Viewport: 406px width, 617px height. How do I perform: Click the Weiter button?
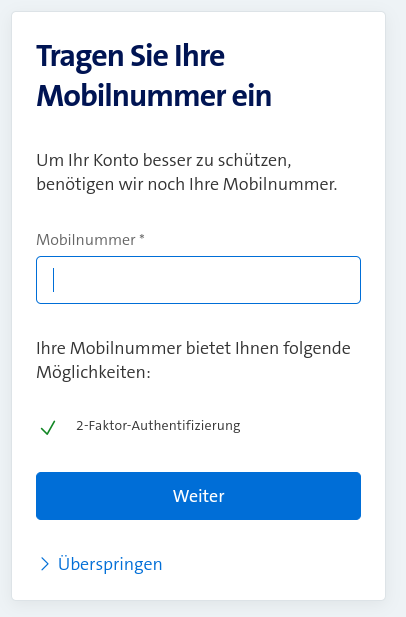pyautogui.click(x=198, y=496)
